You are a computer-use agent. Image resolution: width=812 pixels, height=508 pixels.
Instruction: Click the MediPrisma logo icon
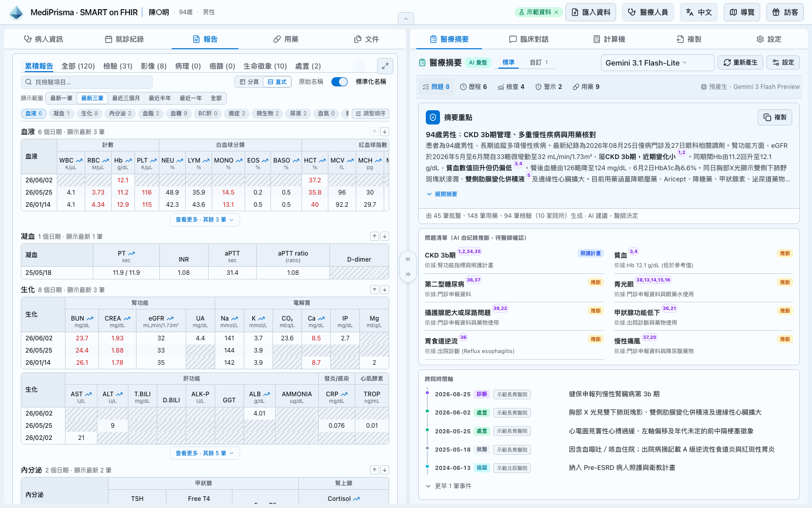[x=16, y=12]
